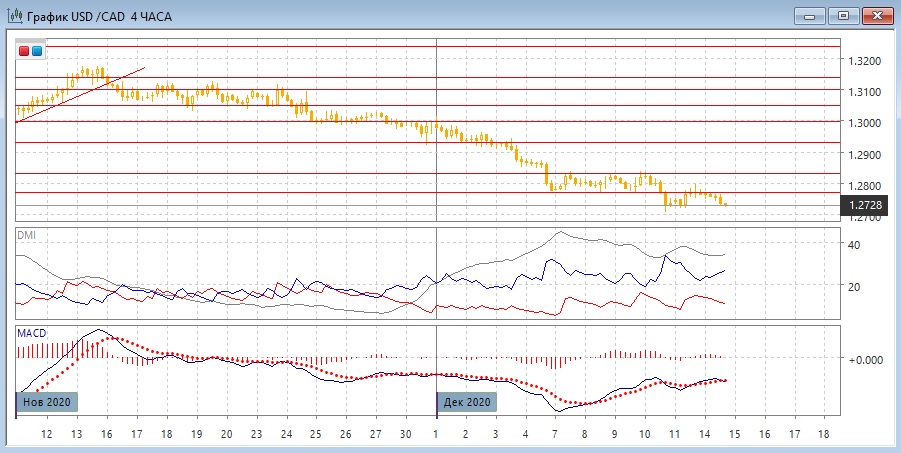Click the 1.3200 price axis label
Screen dimensions: 901x453
coord(866,61)
